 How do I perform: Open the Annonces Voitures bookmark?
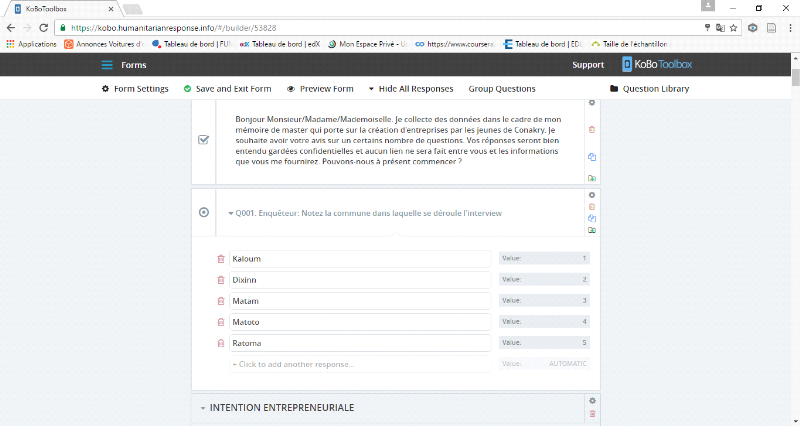tap(104, 44)
